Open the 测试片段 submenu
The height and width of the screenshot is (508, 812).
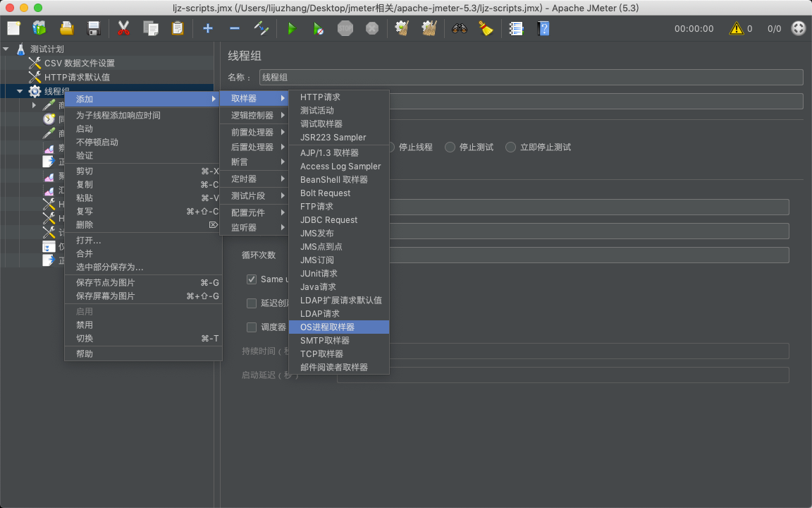(x=254, y=196)
